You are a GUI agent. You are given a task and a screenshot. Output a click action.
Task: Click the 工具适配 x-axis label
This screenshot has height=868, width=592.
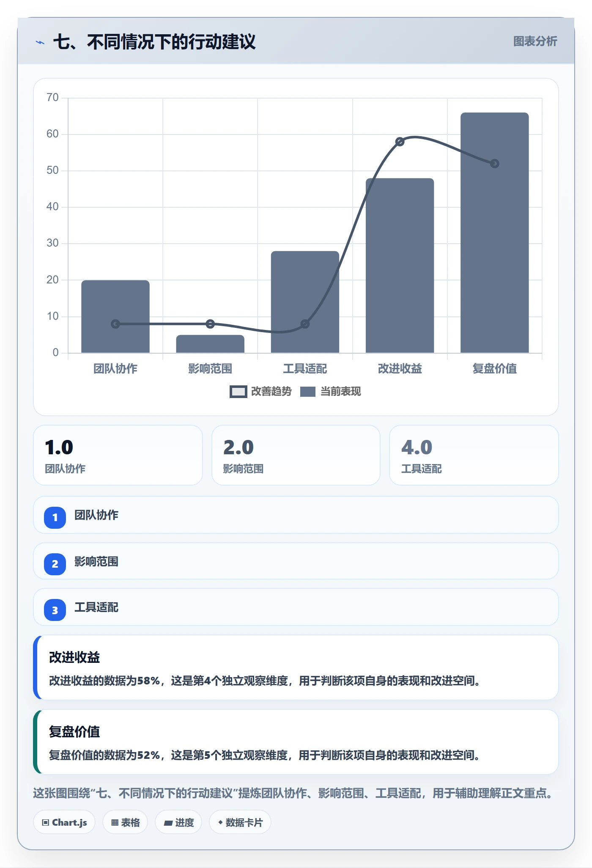pos(305,369)
